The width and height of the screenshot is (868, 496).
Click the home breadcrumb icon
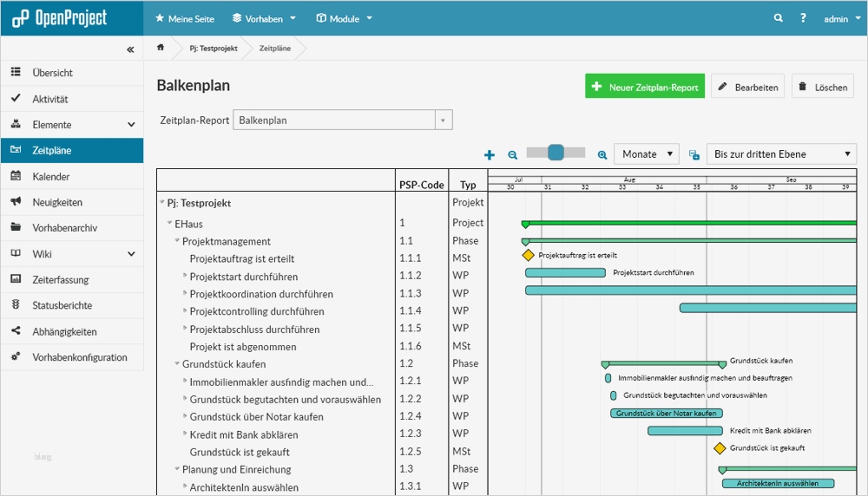coord(161,48)
